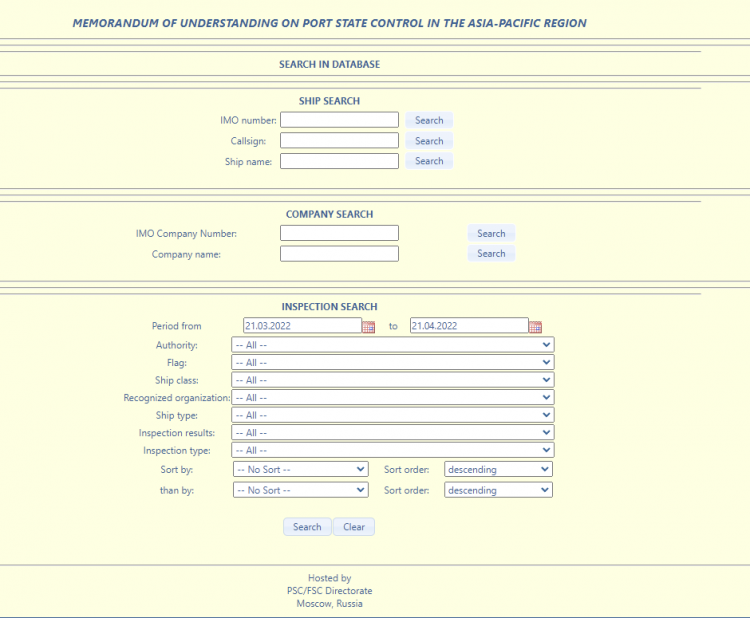Open the than by dropdown
Screen dimensions: 750x618
click(301, 490)
